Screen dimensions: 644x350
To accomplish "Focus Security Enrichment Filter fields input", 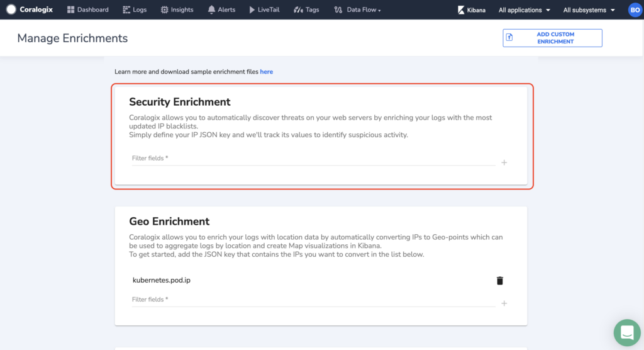I will [x=313, y=159].
